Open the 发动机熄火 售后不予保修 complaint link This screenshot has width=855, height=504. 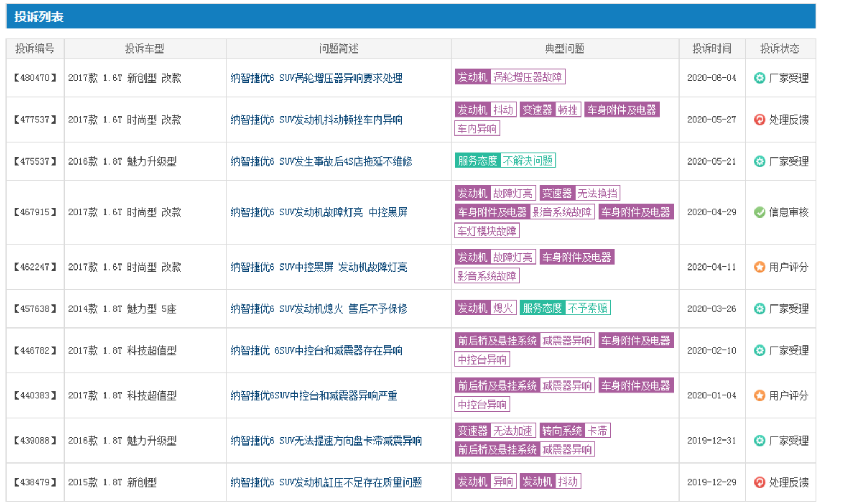click(319, 309)
